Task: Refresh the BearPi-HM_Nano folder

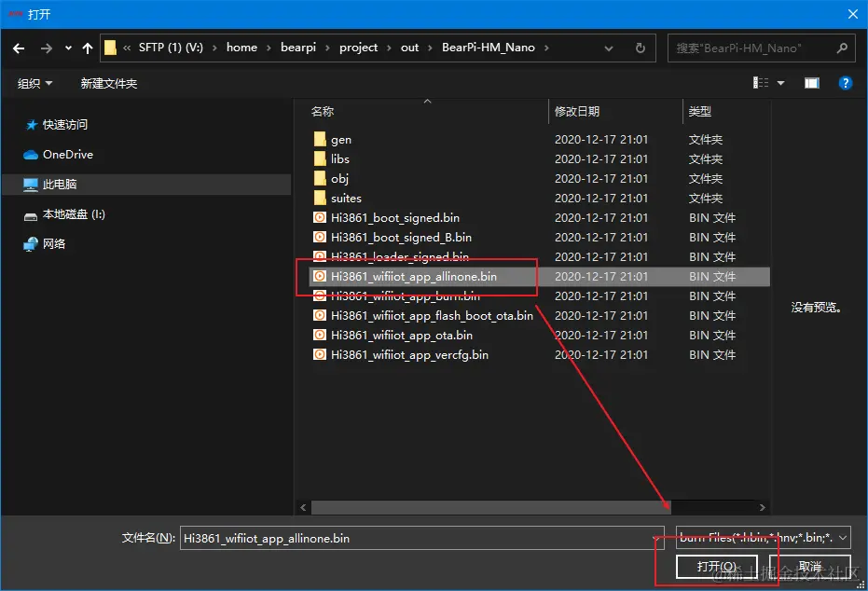Action: 641,48
